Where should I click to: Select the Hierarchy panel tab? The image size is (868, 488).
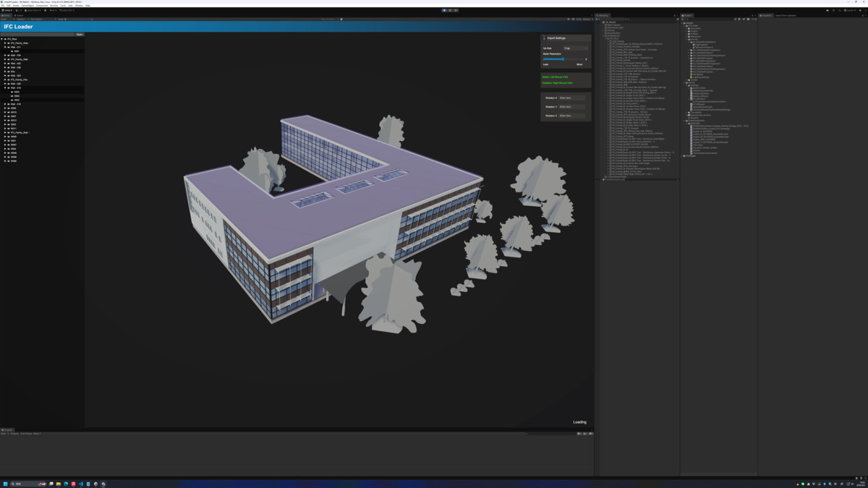602,15
